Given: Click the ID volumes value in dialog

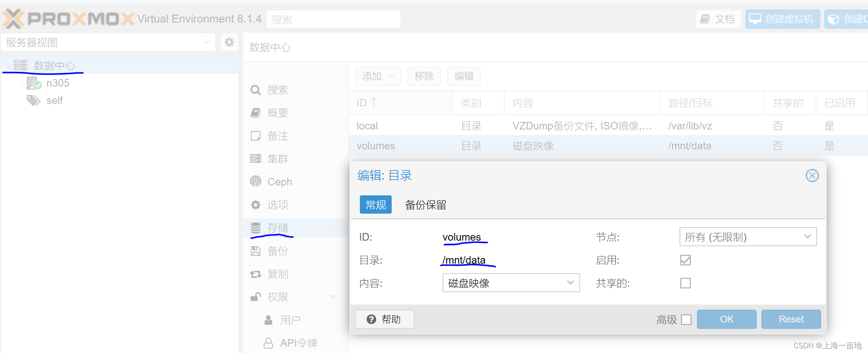Looking at the screenshot, I should pos(462,237).
